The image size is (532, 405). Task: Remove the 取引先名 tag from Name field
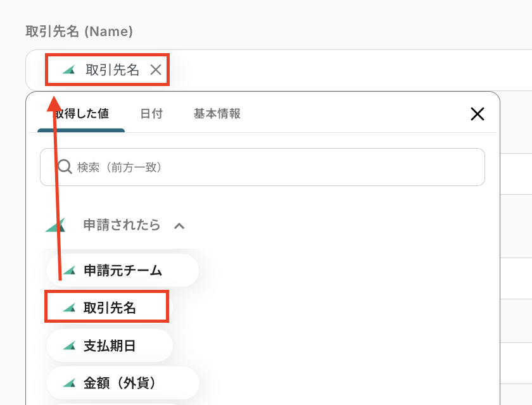pos(156,70)
